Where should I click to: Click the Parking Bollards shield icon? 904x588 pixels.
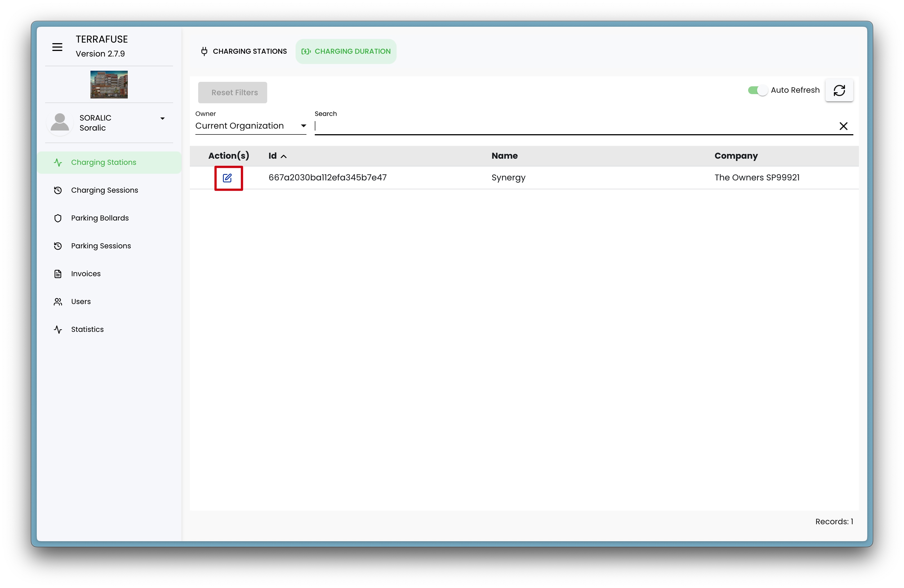[58, 218]
